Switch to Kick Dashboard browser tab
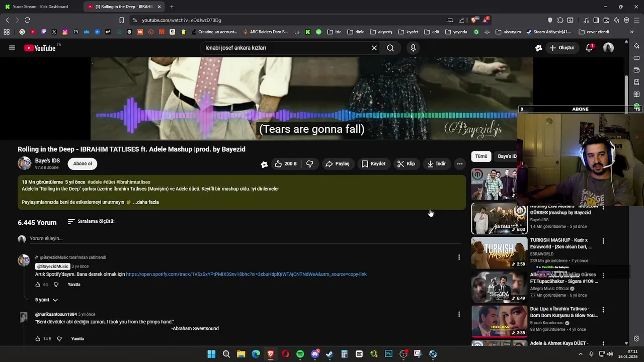 [41, 7]
